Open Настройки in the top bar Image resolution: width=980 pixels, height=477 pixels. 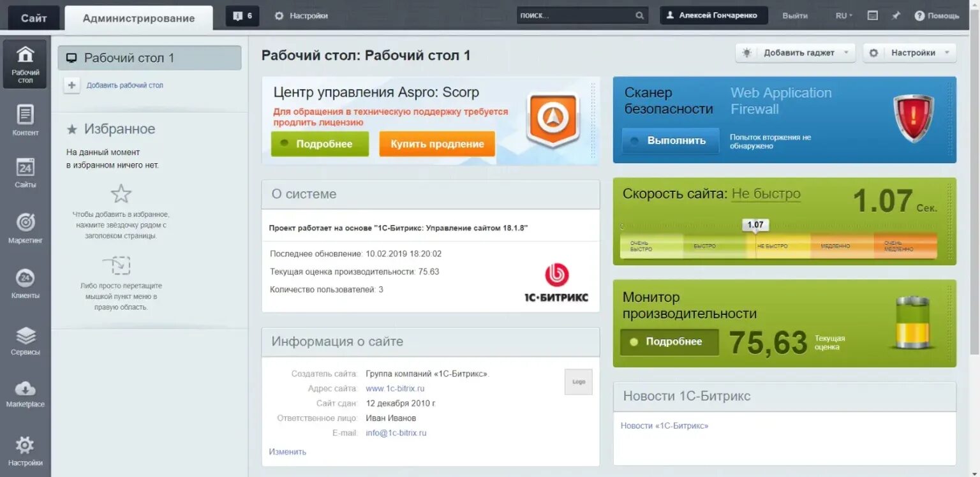301,16
